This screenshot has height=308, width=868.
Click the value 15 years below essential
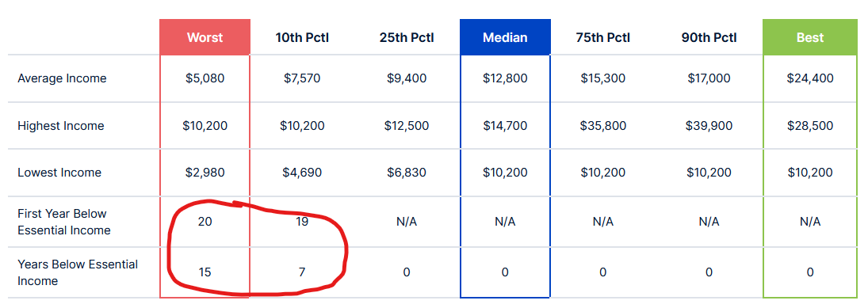click(x=205, y=272)
